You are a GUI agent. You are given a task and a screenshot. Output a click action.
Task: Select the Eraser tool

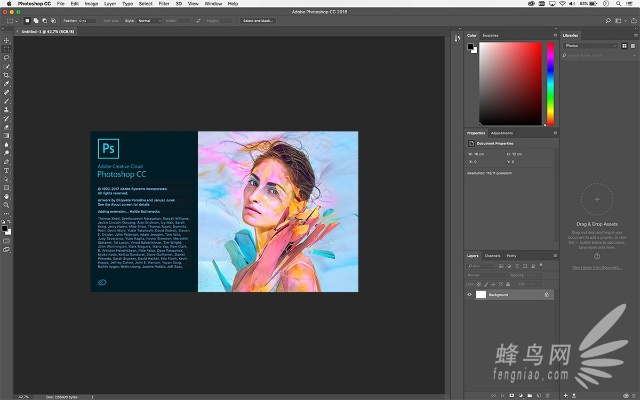[6, 127]
